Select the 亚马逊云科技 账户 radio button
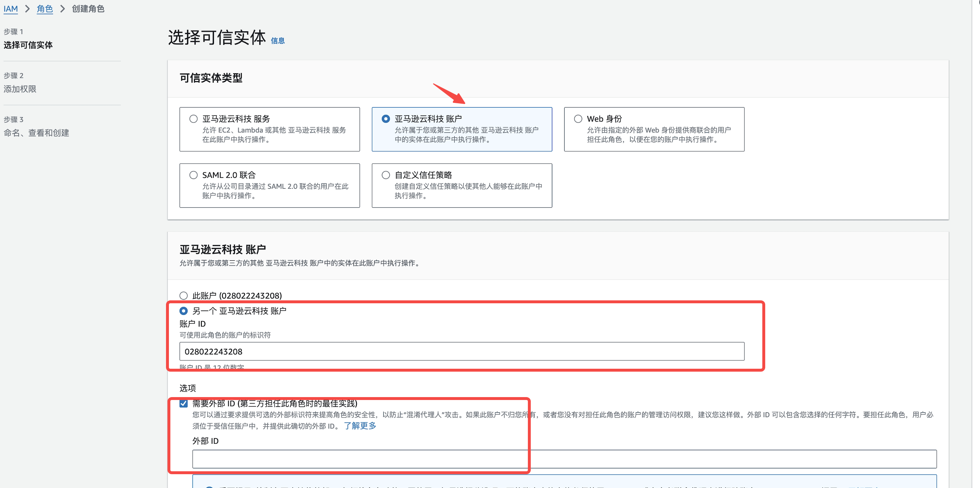This screenshot has height=488, width=980. 386,119
